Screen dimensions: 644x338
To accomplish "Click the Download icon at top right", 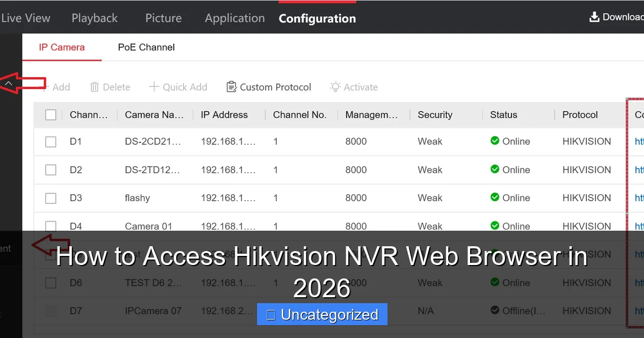I will pos(594,17).
